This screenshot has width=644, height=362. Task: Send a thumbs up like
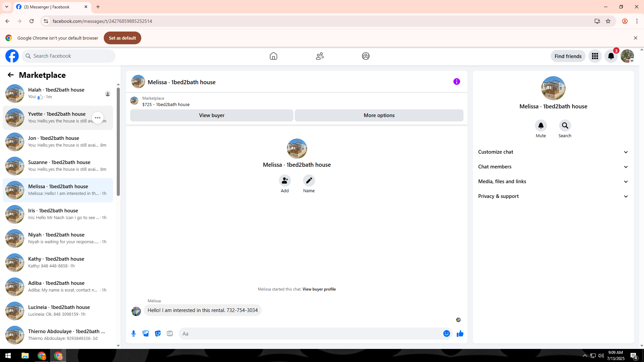pyautogui.click(x=460, y=333)
